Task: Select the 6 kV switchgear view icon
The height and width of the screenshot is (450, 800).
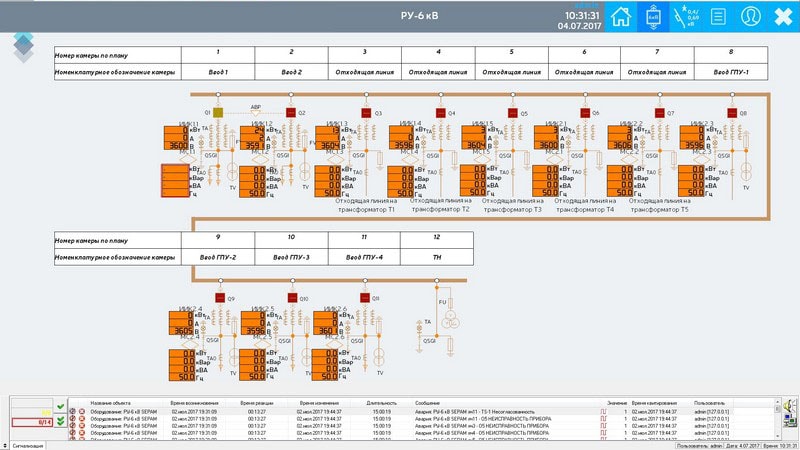Action: pos(653,16)
